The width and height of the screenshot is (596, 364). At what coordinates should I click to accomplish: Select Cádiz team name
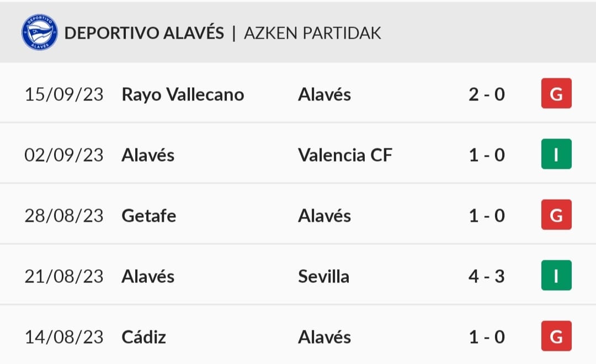[143, 337]
